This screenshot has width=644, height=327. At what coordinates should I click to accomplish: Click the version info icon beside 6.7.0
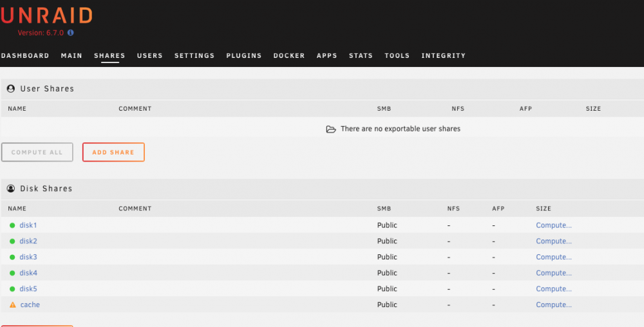pyautogui.click(x=71, y=33)
